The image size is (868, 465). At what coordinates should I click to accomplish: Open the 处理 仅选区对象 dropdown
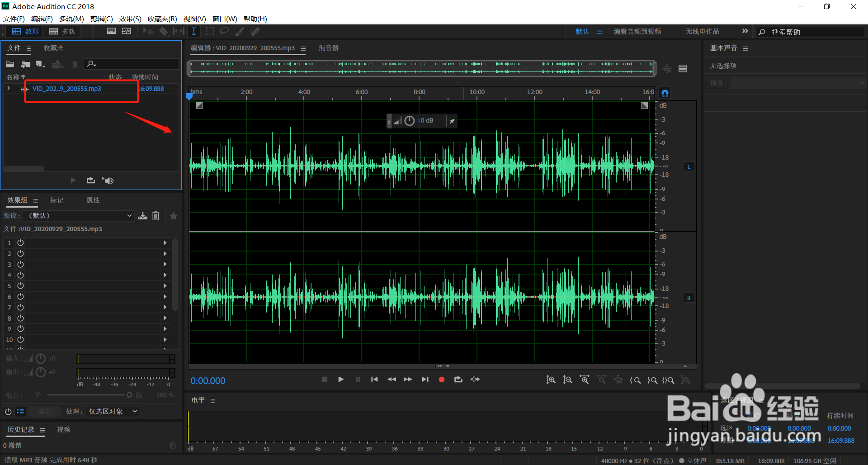click(112, 412)
